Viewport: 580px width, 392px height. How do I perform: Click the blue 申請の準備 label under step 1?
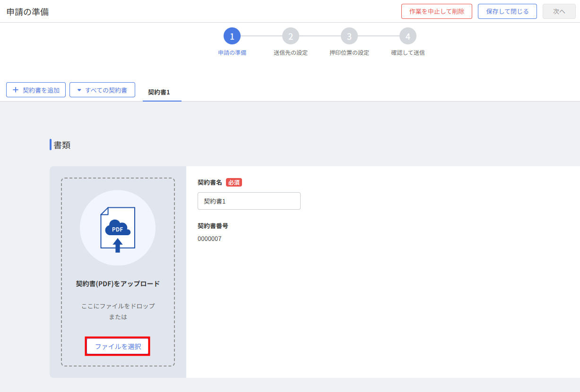[x=232, y=53]
